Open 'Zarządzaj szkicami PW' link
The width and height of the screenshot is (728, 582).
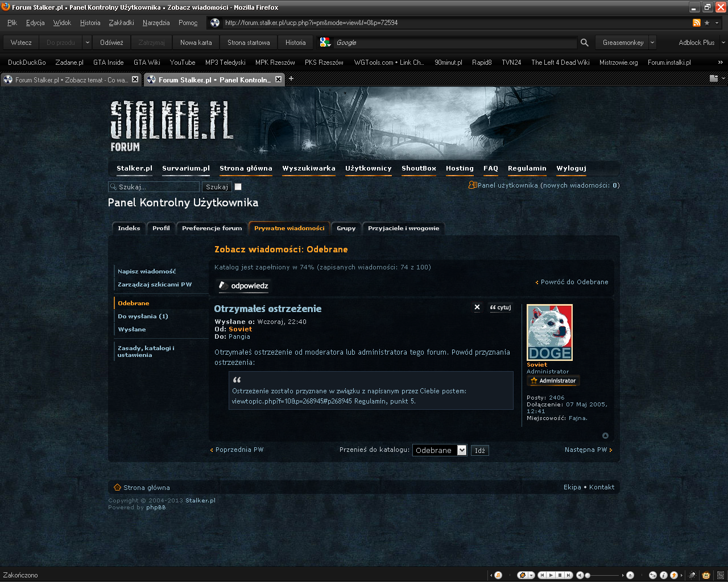pyautogui.click(x=155, y=285)
